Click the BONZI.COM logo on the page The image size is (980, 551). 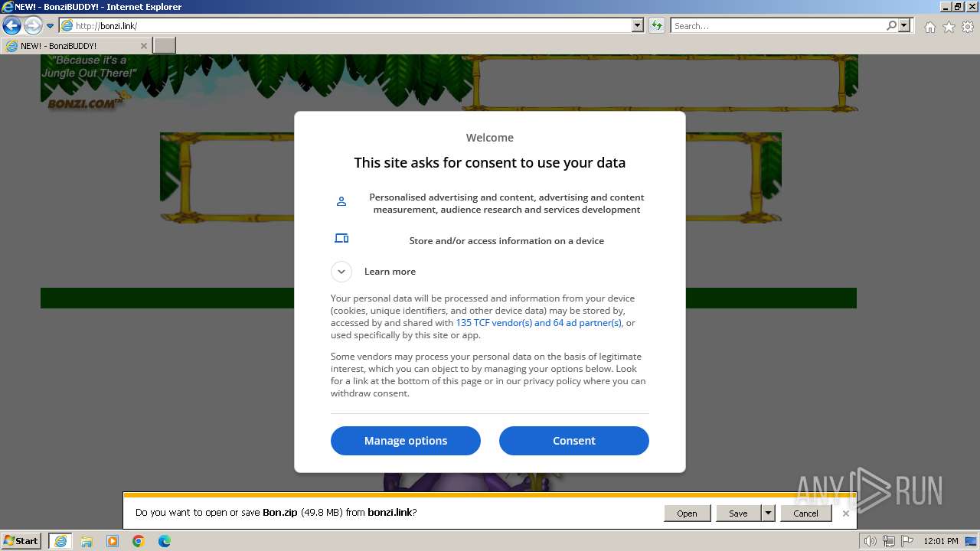(x=84, y=103)
